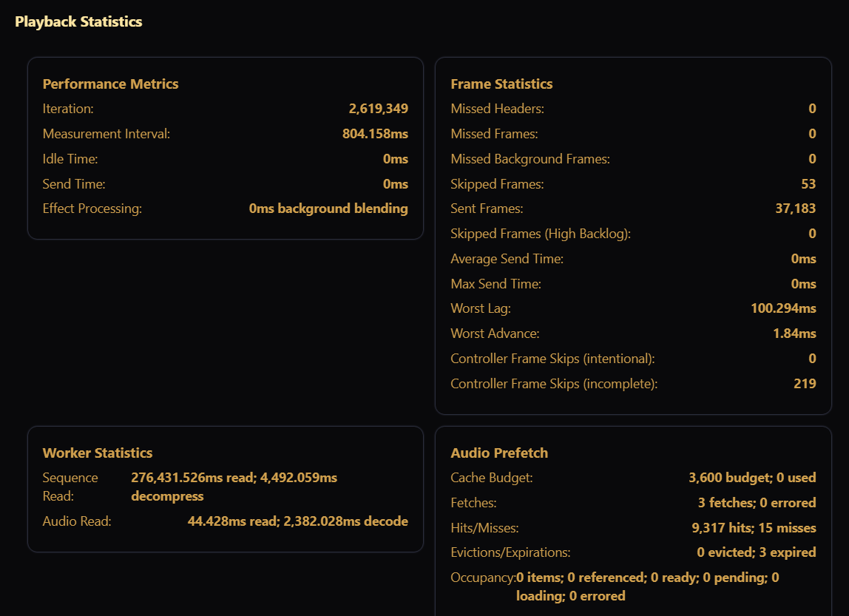849x616 pixels.
Task: Click the Skipped Frames value 53
Action: tap(808, 184)
